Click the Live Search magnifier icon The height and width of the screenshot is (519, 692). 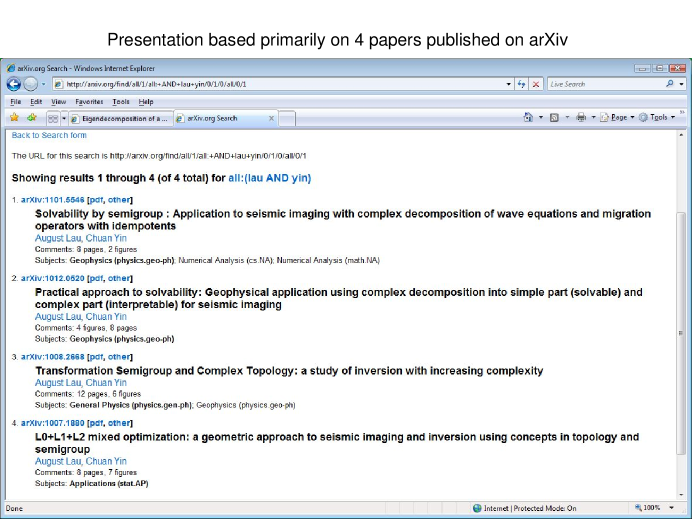tap(670, 83)
